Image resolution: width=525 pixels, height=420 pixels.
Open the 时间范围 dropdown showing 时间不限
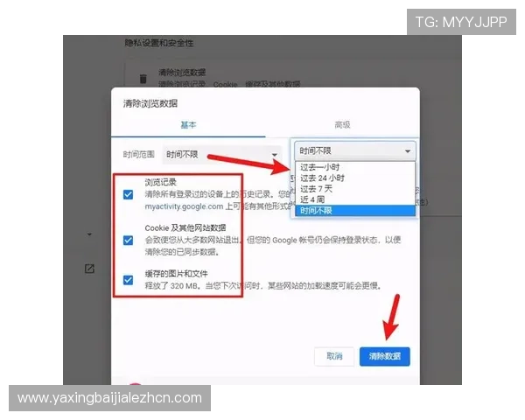point(221,155)
